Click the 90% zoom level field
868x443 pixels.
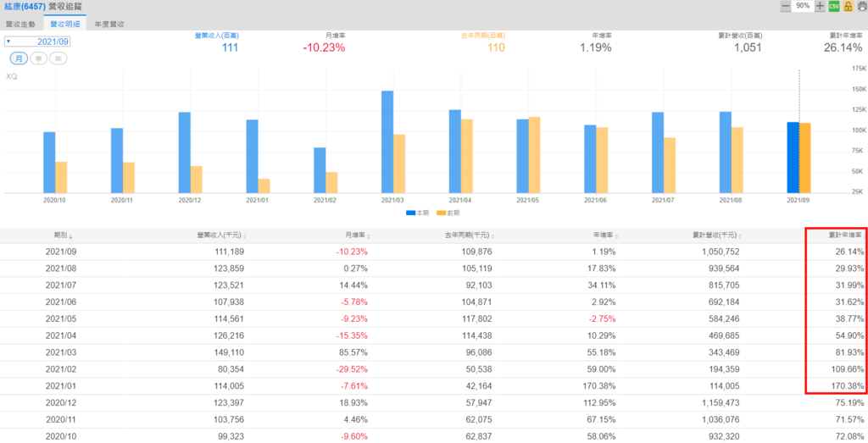click(x=803, y=6)
